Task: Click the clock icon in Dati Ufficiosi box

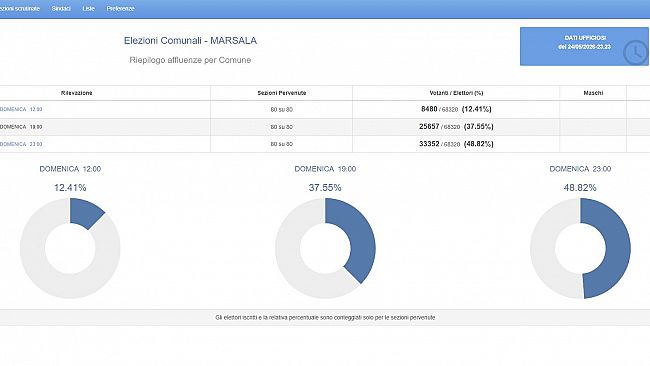Action: tap(635, 53)
